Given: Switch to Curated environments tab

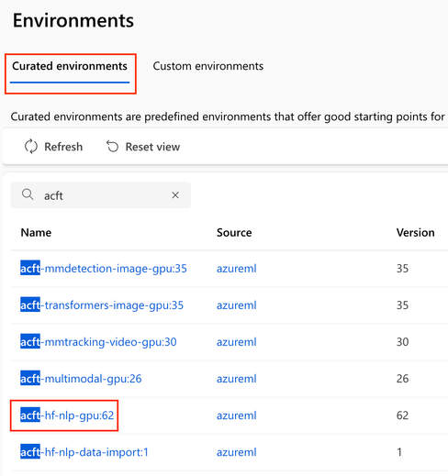Looking at the screenshot, I should tap(70, 66).
